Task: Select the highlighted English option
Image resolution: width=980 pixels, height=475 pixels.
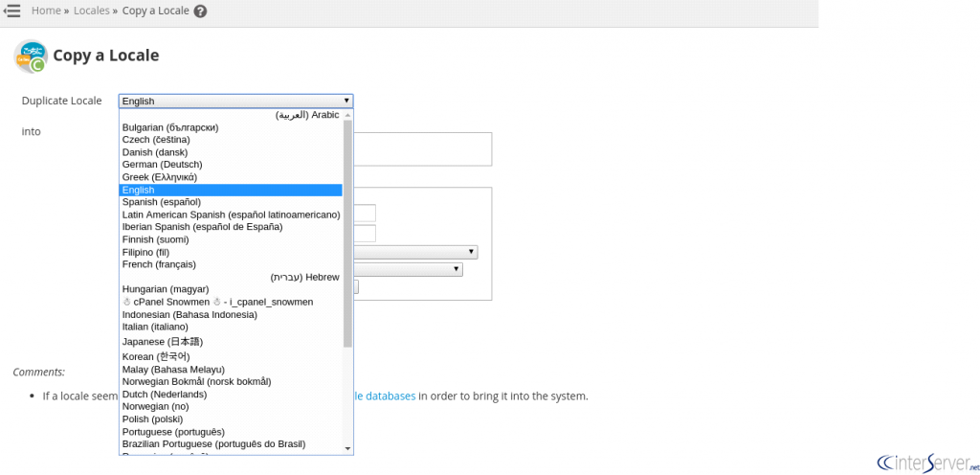Action: [x=231, y=190]
